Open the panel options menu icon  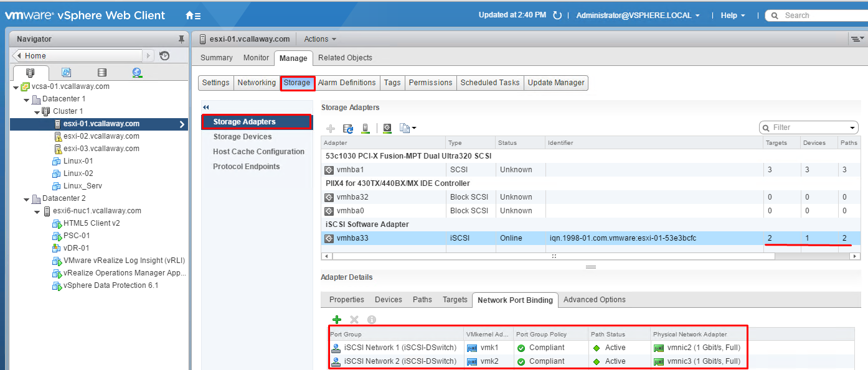[857, 39]
